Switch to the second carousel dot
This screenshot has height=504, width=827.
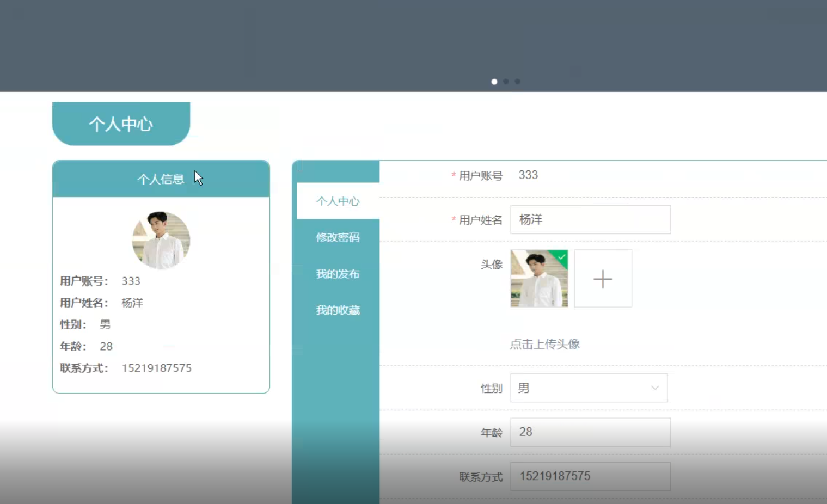[506, 82]
